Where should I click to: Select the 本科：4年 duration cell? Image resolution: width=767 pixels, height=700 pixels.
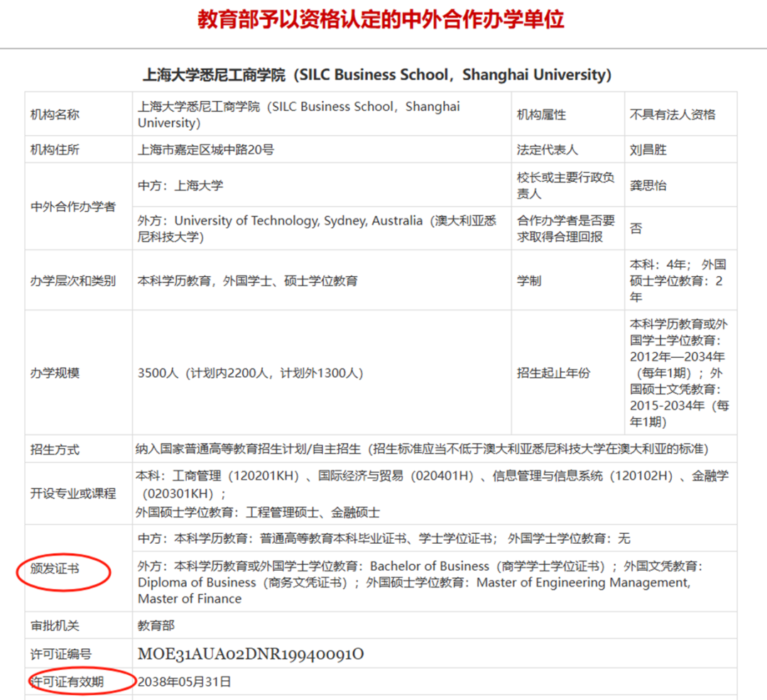(681, 280)
